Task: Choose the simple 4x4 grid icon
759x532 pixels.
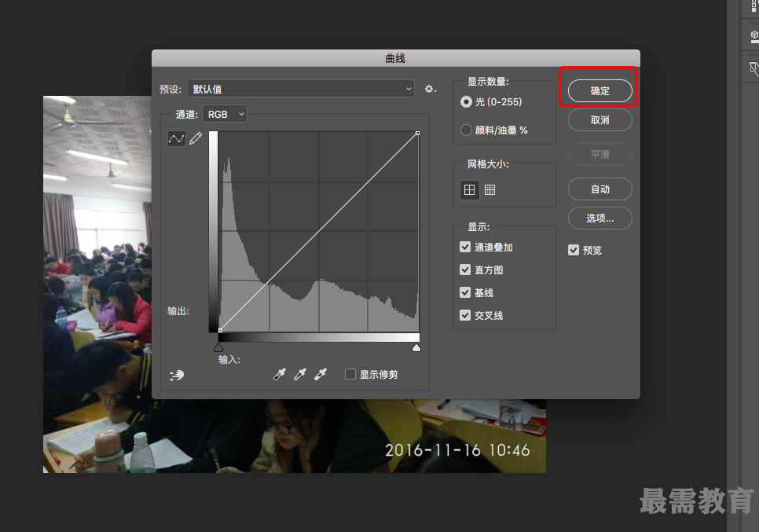Action: click(x=470, y=189)
